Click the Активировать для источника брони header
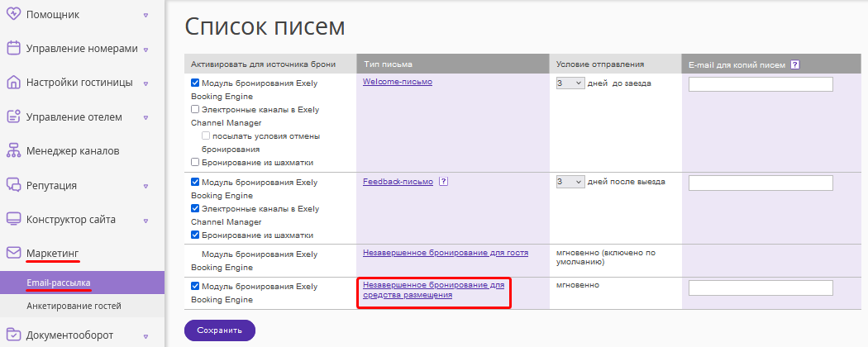 270,64
